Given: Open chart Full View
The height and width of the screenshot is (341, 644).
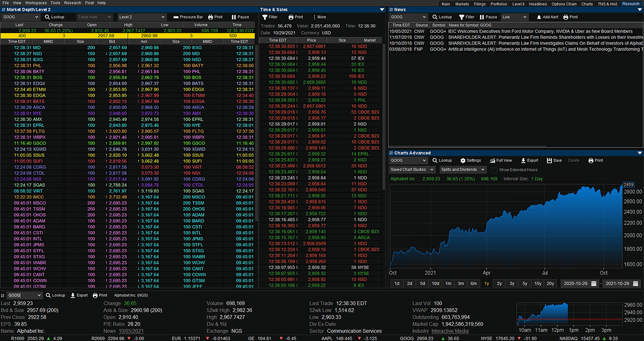Looking at the screenshot, I should coord(501,160).
